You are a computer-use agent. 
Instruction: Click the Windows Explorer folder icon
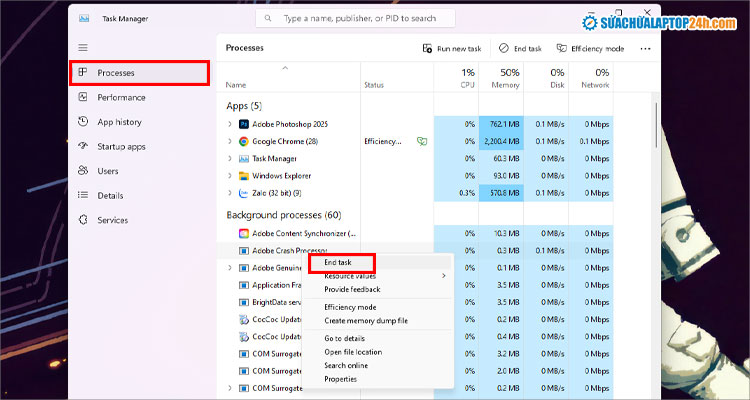coord(244,176)
